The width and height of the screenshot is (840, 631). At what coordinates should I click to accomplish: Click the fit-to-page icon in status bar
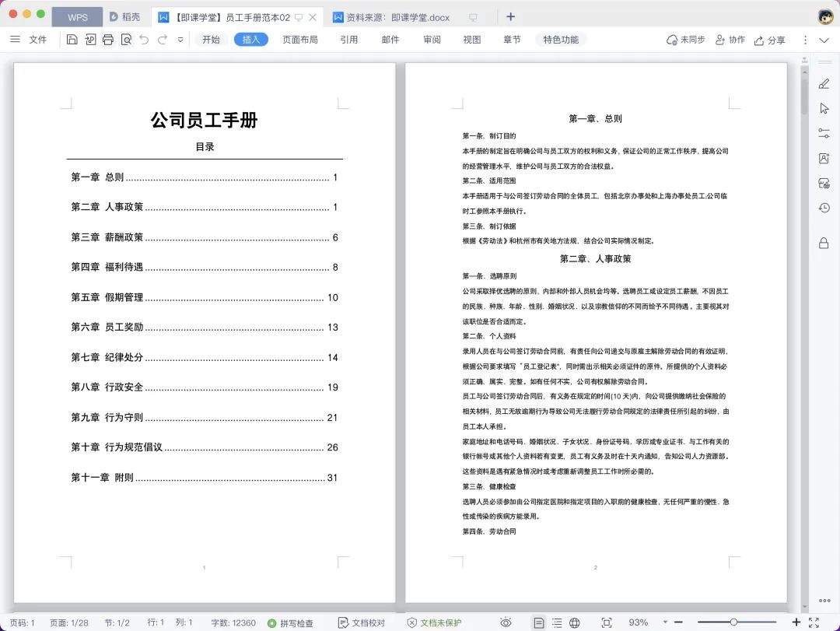(607, 622)
